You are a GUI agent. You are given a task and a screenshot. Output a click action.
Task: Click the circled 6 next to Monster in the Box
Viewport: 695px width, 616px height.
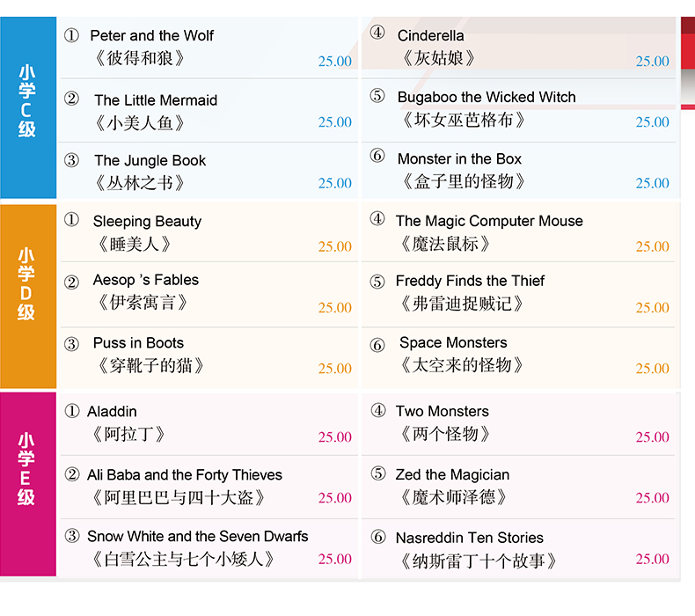(377, 156)
